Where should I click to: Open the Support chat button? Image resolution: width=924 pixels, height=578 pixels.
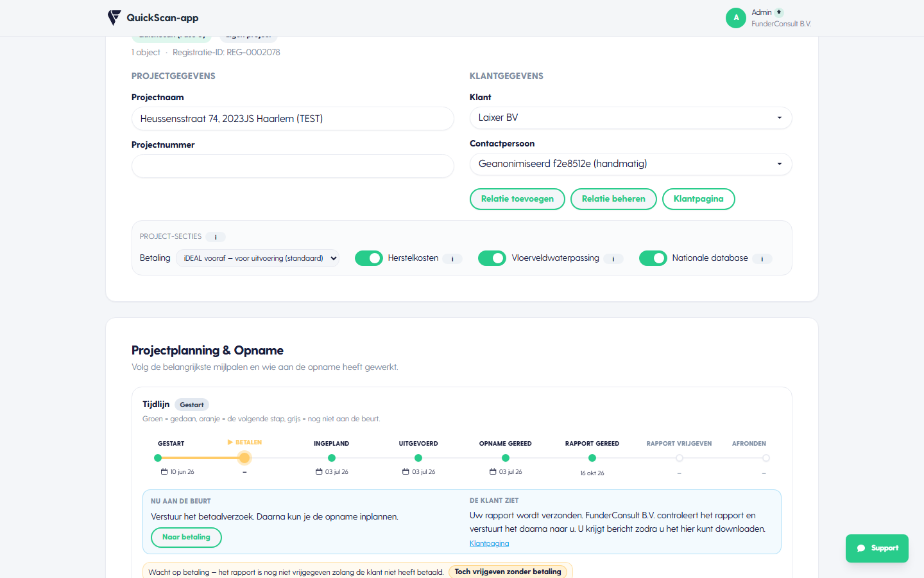click(x=877, y=548)
